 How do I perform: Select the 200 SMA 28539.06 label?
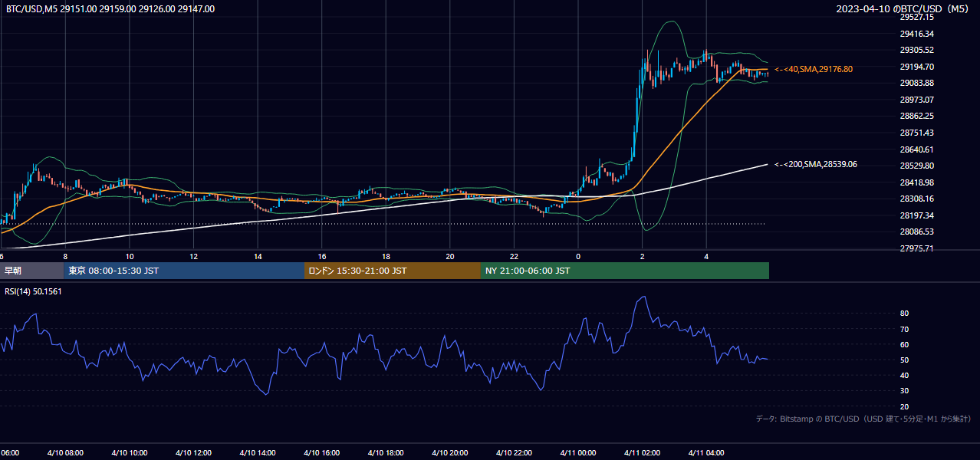pyautogui.click(x=816, y=164)
